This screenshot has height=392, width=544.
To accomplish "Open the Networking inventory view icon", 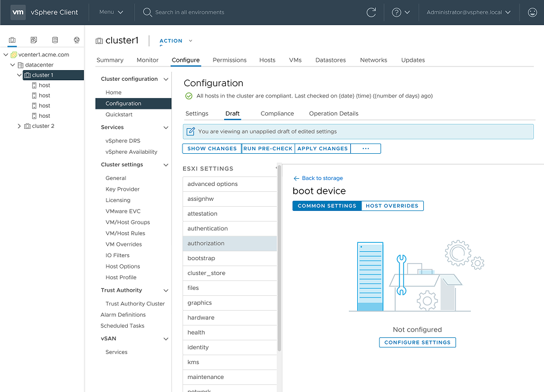I will [77, 40].
